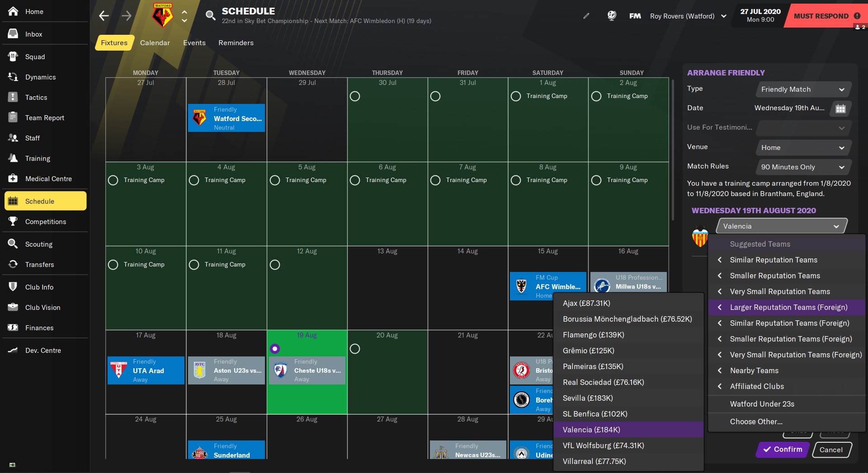Click the calendar vertical scrollbar

click(673, 149)
